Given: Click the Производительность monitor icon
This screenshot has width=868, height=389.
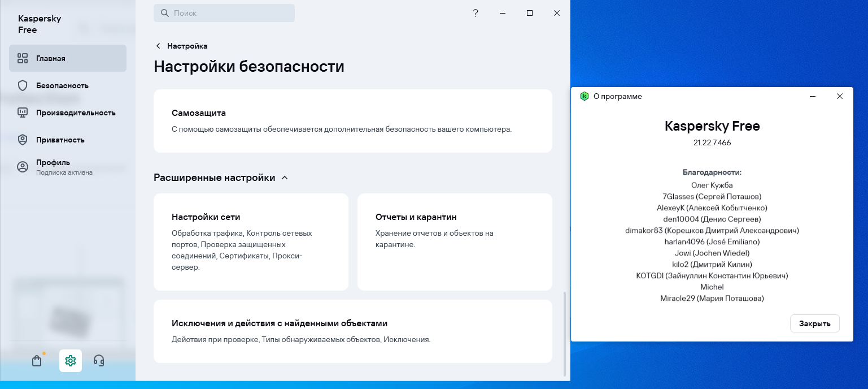Looking at the screenshot, I should tap(23, 113).
